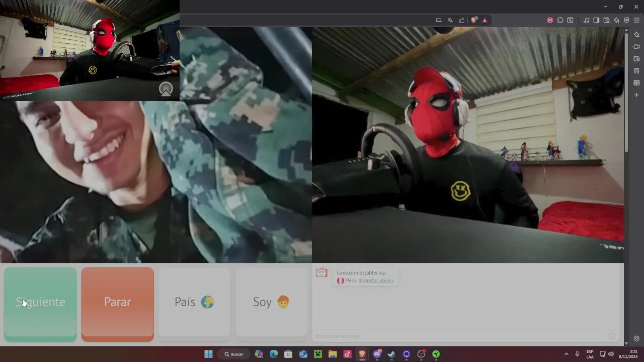Open Brave Shields lion icon
The width and height of the screenshot is (644, 362).
474,20
